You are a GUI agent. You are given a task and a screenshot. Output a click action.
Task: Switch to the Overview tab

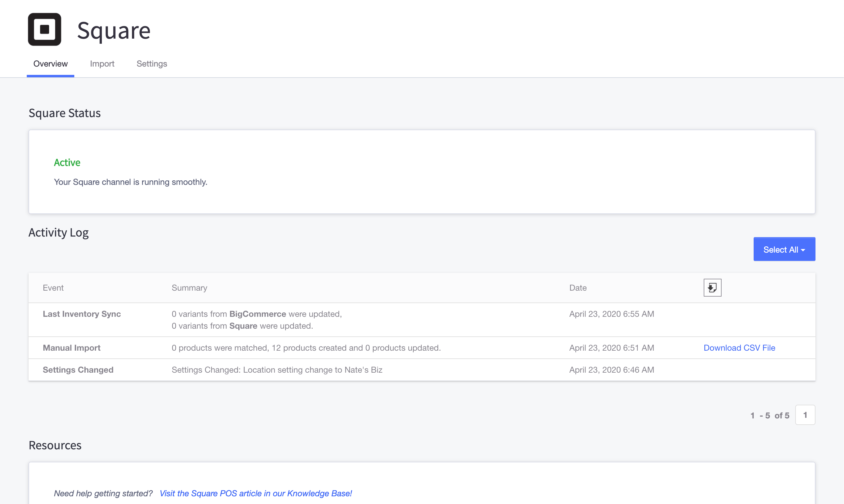click(50, 64)
